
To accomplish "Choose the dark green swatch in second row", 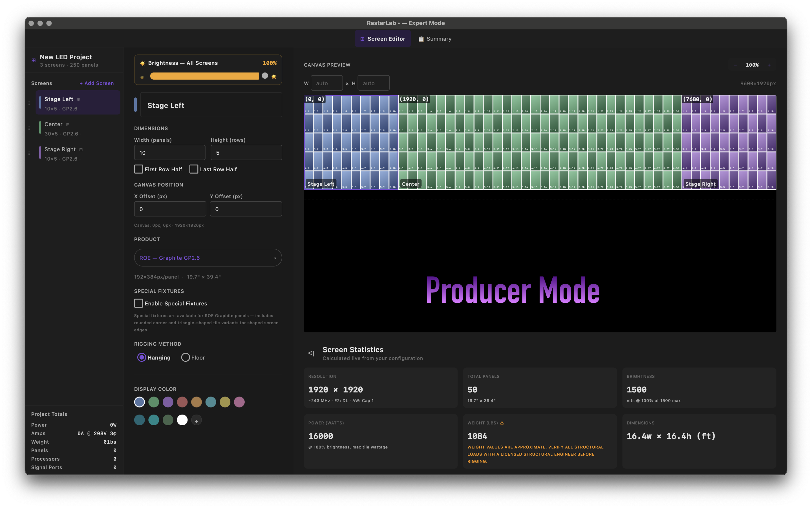I will point(168,420).
